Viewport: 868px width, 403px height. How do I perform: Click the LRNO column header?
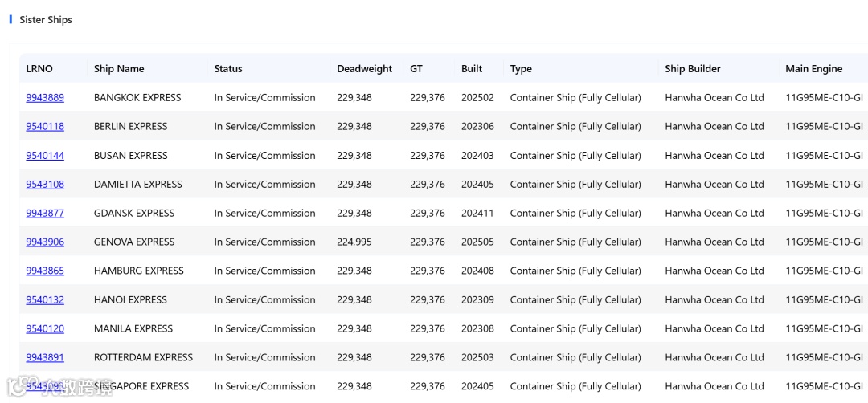[39, 68]
